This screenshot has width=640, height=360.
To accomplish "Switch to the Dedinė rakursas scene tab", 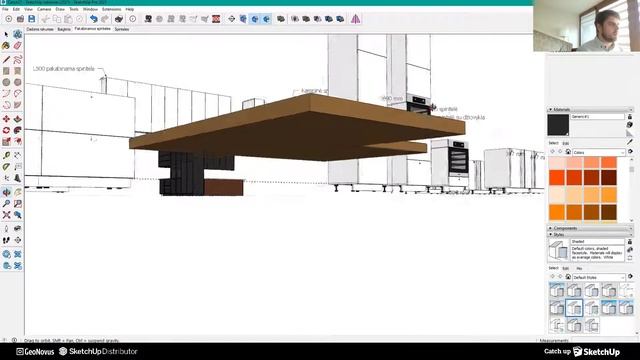I will click(x=40, y=29).
